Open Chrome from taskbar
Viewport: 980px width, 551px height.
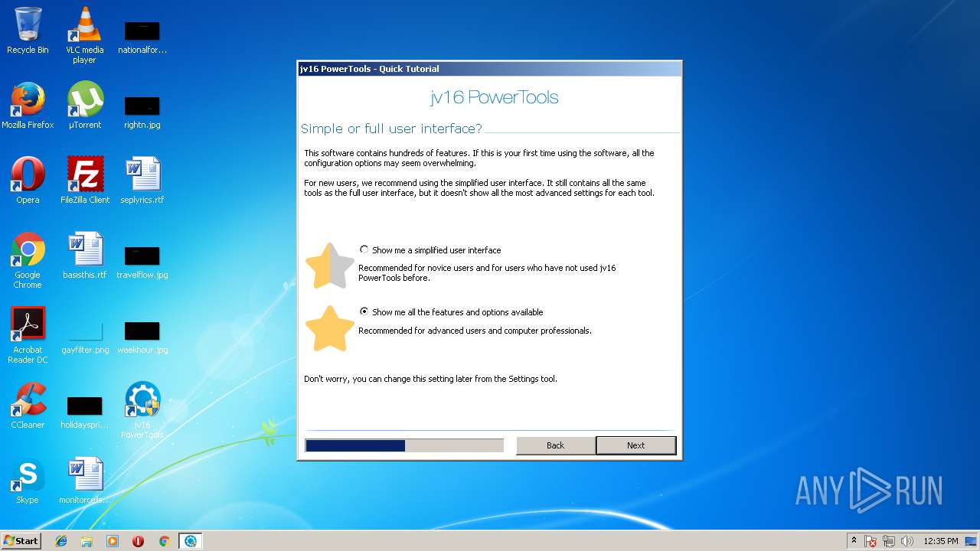coord(164,541)
